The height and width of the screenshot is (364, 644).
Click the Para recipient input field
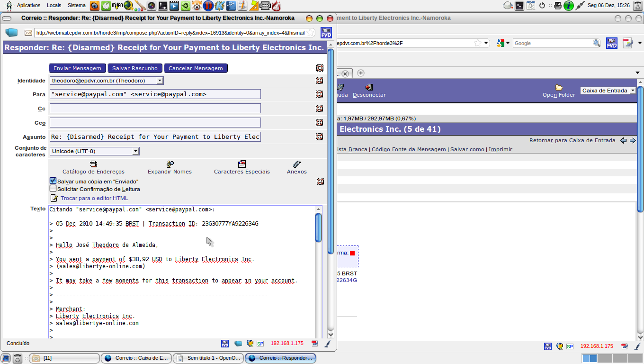coord(155,94)
